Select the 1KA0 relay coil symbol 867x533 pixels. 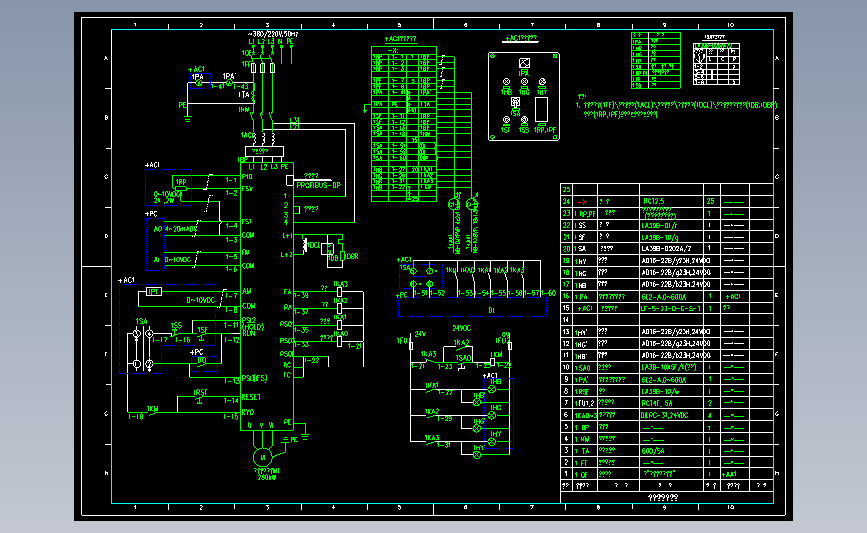coord(340,342)
